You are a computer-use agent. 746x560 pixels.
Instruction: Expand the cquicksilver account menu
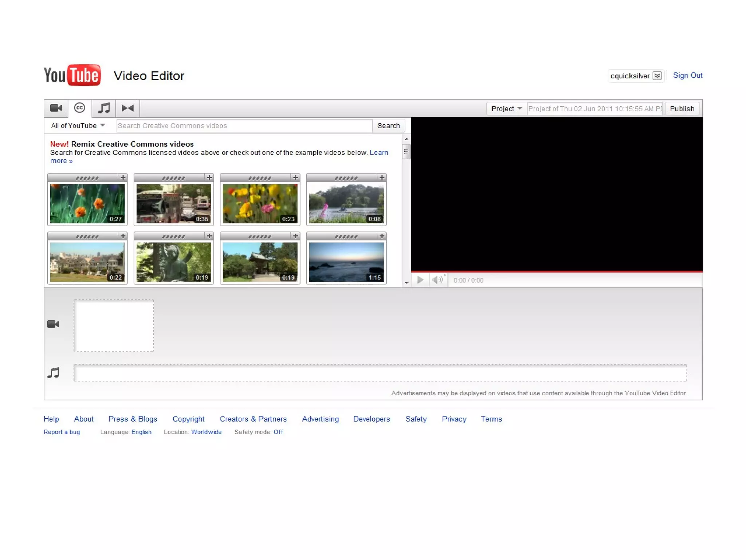point(657,76)
